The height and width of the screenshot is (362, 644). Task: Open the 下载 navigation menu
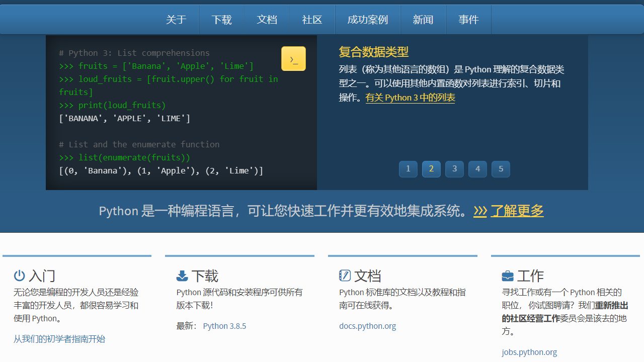221,20
